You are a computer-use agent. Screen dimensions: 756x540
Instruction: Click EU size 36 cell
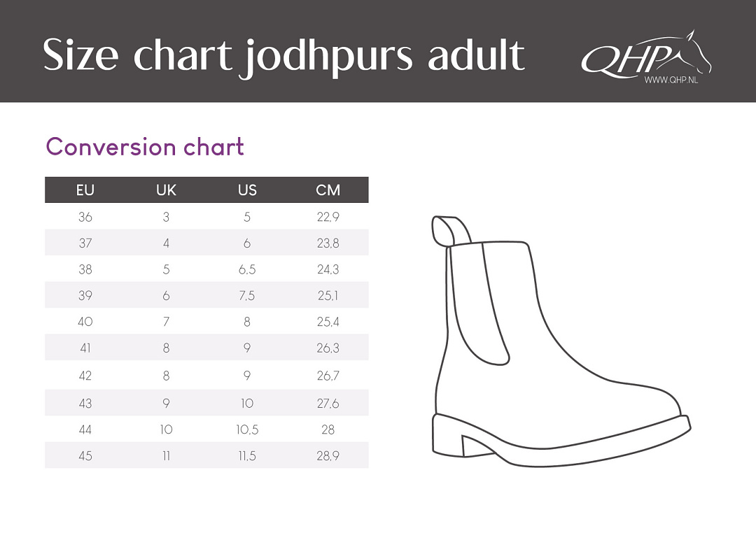click(85, 217)
